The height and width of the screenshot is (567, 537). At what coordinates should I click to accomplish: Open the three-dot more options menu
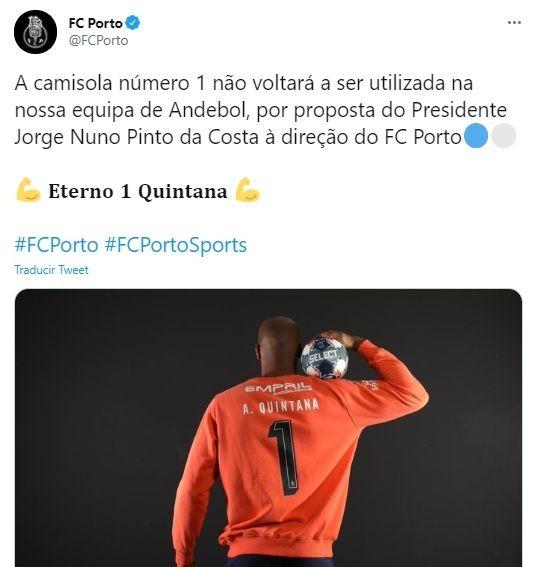point(514,23)
